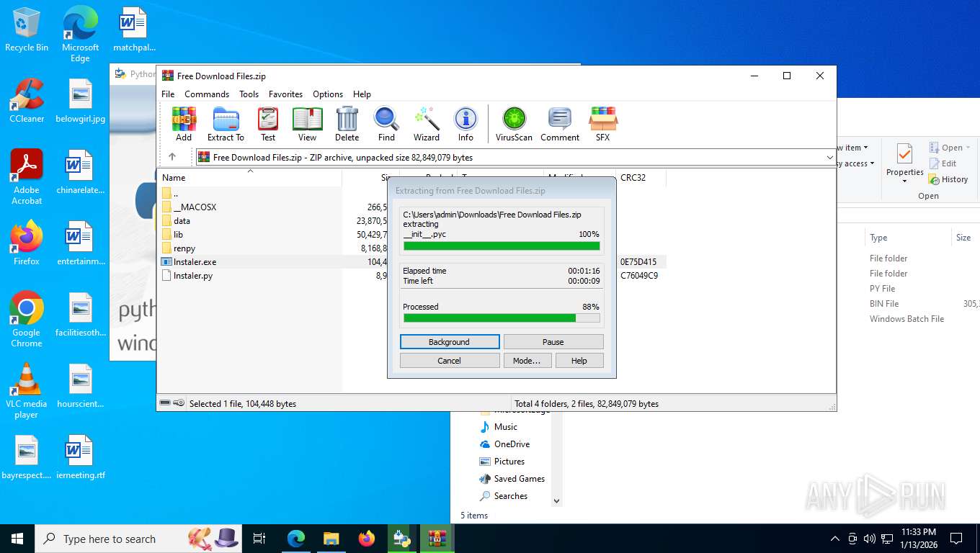980x553 pixels.
Task: Select Pictures in Explorer navigation pane
Action: 509,461
